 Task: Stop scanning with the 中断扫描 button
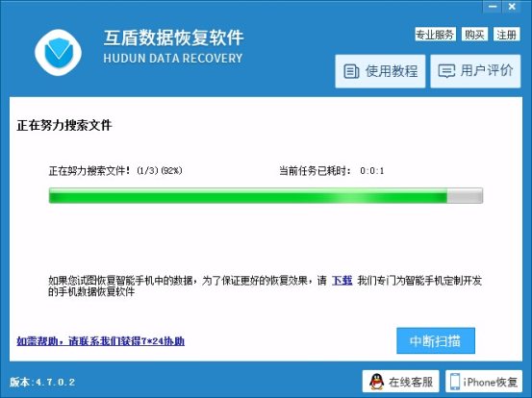(436, 340)
